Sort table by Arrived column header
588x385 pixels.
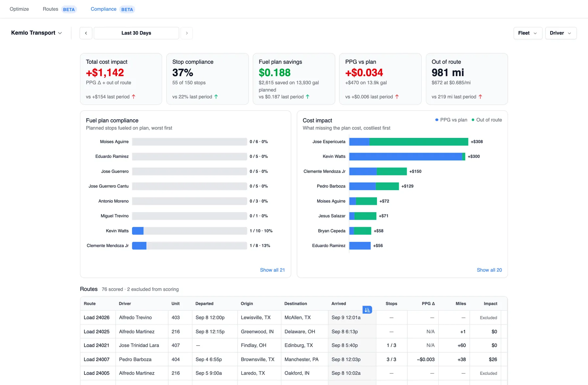click(x=339, y=304)
